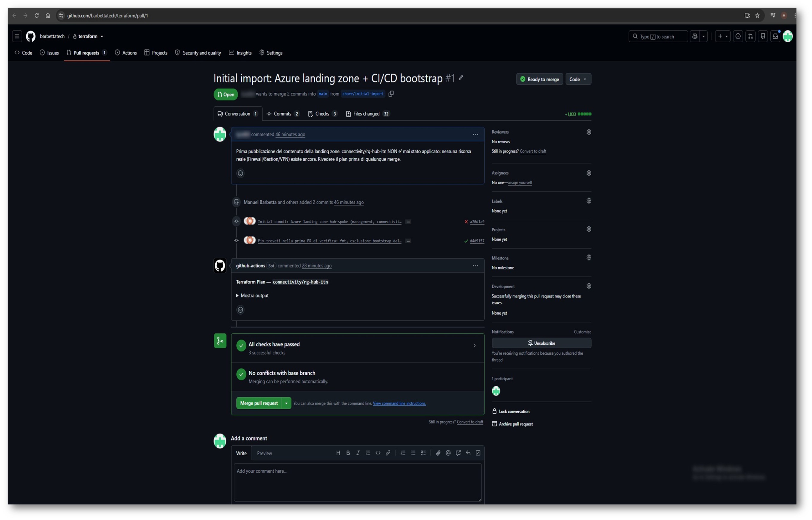Open the Code dropdown next to Ready to merge

[x=578, y=79]
